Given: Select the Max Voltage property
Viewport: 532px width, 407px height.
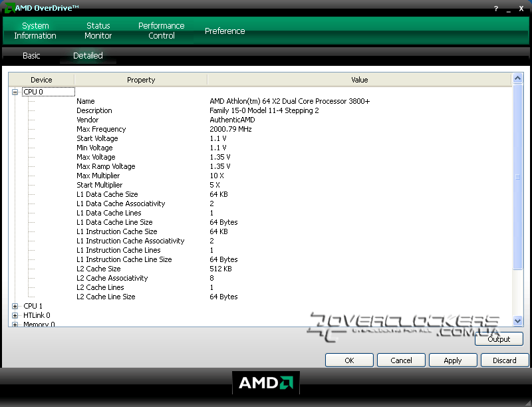Looking at the screenshot, I should click(x=96, y=157).
